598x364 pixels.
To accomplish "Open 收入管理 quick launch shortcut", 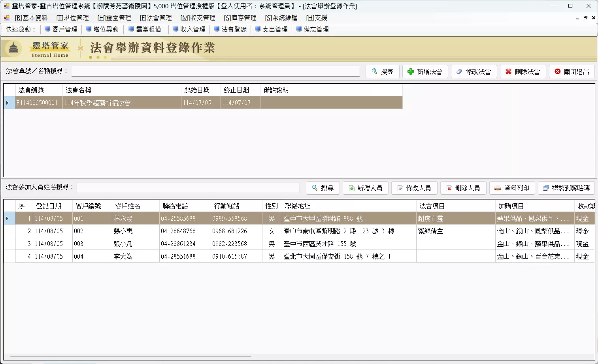I will (x=189, y=29).
